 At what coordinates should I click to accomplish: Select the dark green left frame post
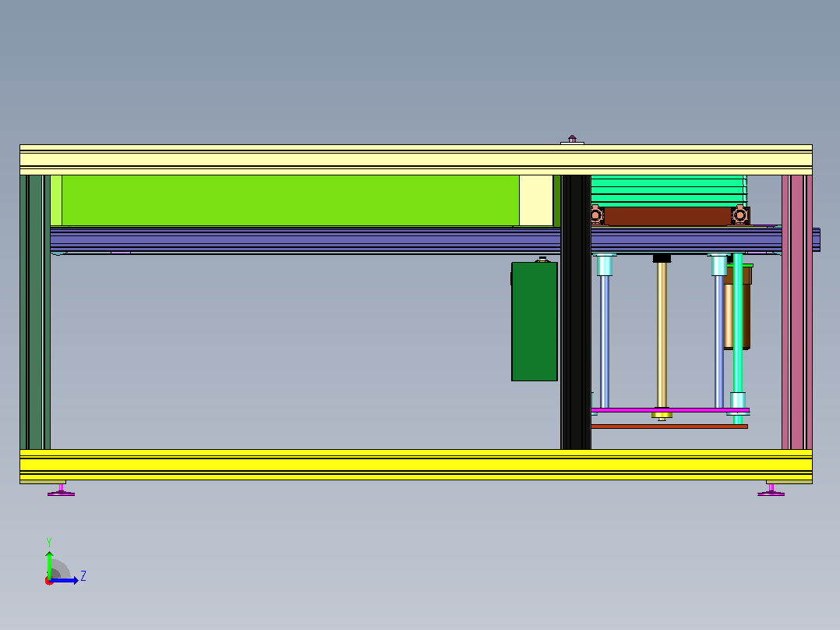click(x=35, y=312)
